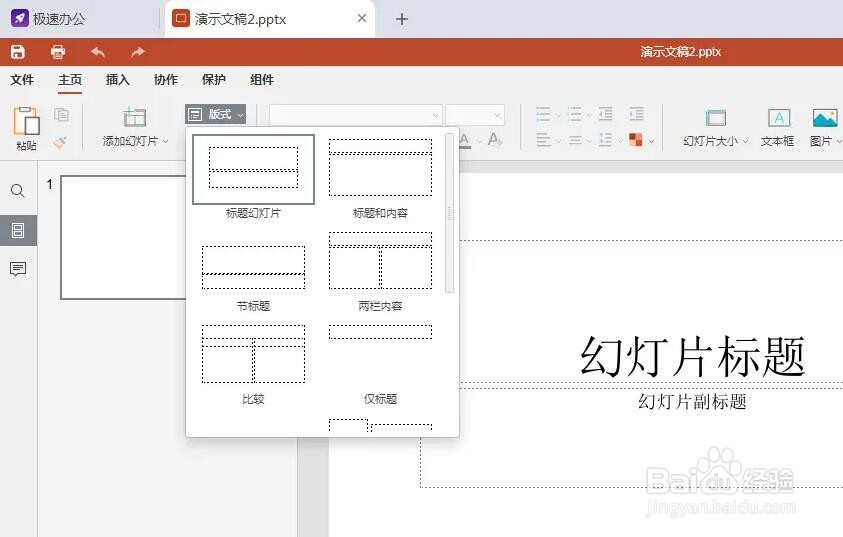Select slide 1 thumbnail
The width and height of the screenshot is (843, 537).
pos(123,237)
